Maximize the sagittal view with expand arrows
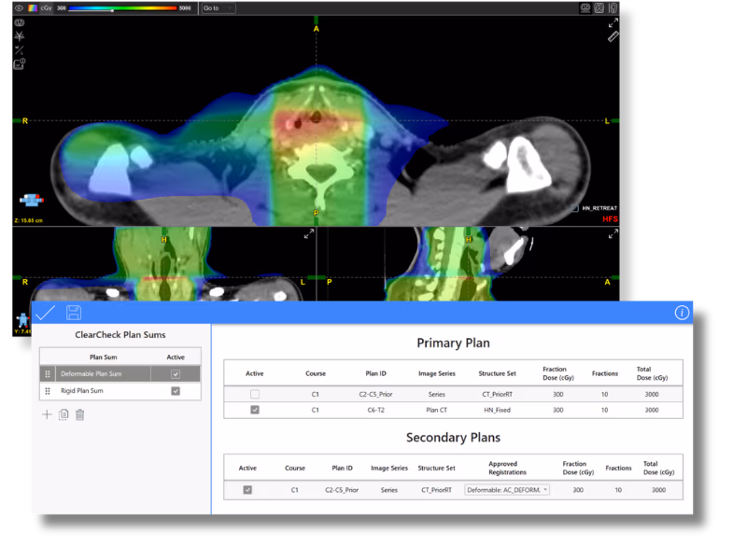The width and height of the screenshot is (747, 560). tap(613, 234)
